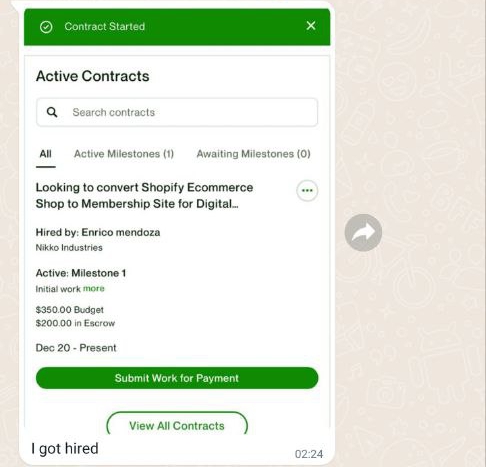
Task: Click the View All Contracts button
Action: (177, 426)
